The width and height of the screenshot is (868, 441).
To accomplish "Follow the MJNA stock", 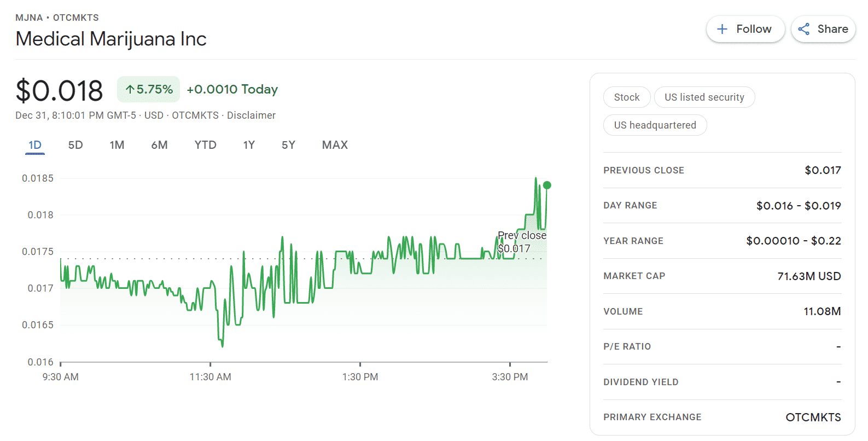I will click(x=745, y=29).
